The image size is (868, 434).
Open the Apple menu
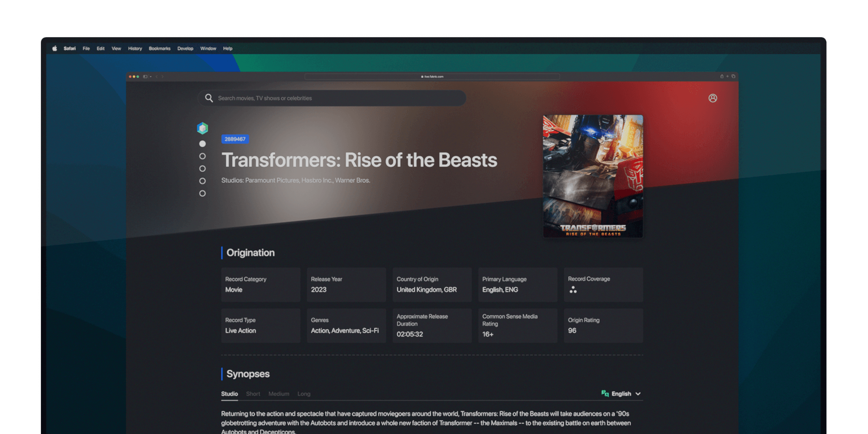[x=55, y=48]
